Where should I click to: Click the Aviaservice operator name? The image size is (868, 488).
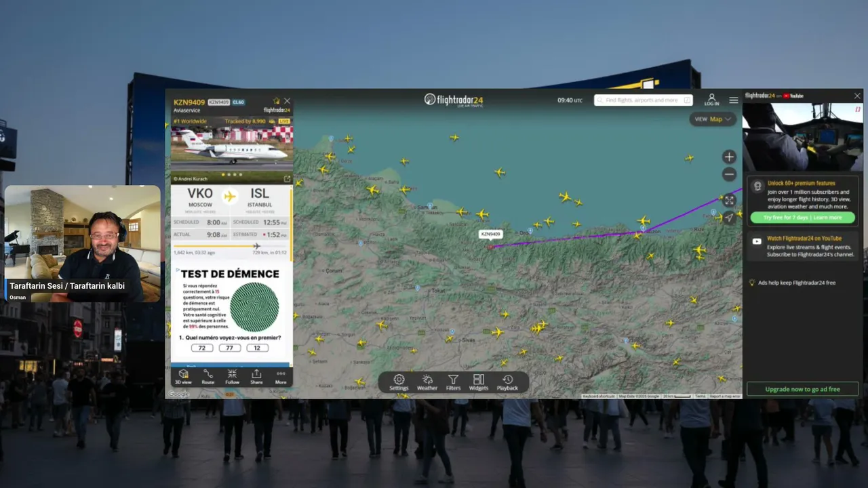(x=187, y=110)
